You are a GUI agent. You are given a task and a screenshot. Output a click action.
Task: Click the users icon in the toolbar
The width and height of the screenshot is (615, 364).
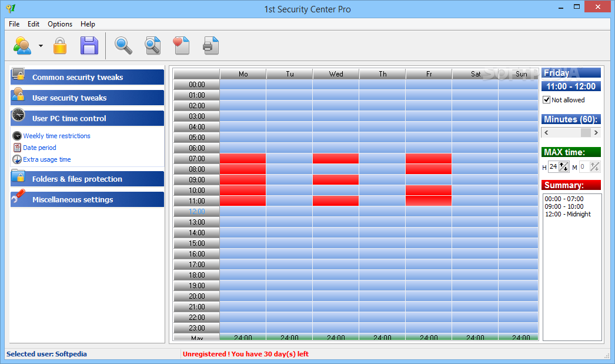coord(22,45)
